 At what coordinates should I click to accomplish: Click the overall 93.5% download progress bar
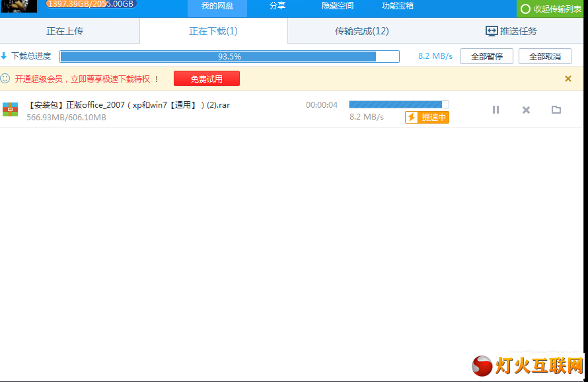click(229, 56)
